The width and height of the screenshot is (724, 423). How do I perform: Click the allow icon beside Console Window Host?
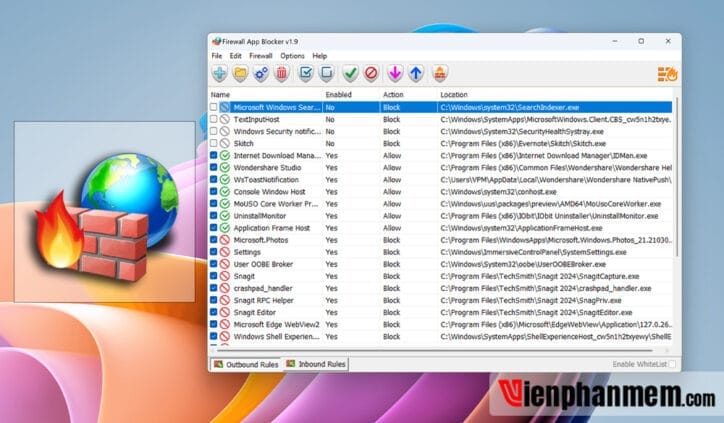(x=225, y=192)
